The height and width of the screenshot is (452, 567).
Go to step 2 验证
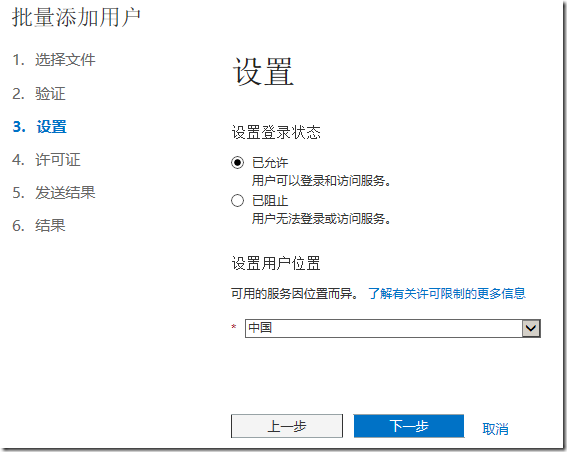click(x=39, y=94)
